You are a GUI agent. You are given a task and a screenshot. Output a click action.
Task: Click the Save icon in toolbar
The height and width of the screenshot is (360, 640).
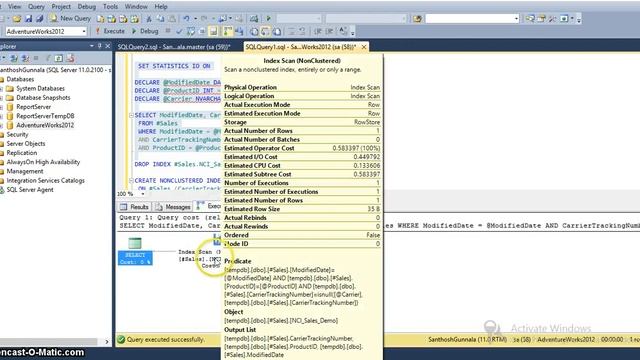(28, 19)
